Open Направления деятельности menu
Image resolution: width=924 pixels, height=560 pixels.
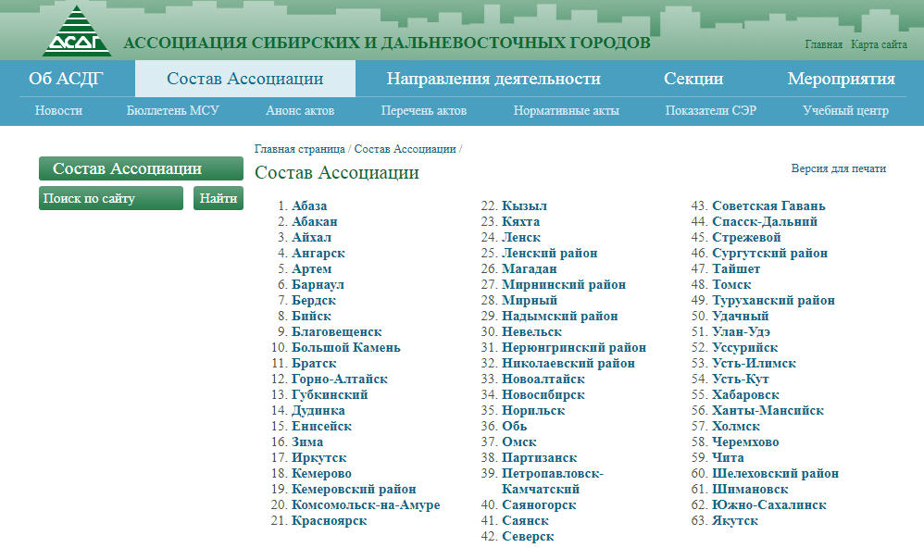[493, 79]
